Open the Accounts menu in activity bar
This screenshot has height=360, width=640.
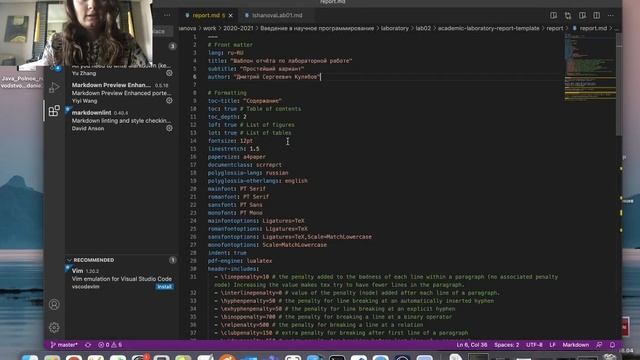click(54, 304)
